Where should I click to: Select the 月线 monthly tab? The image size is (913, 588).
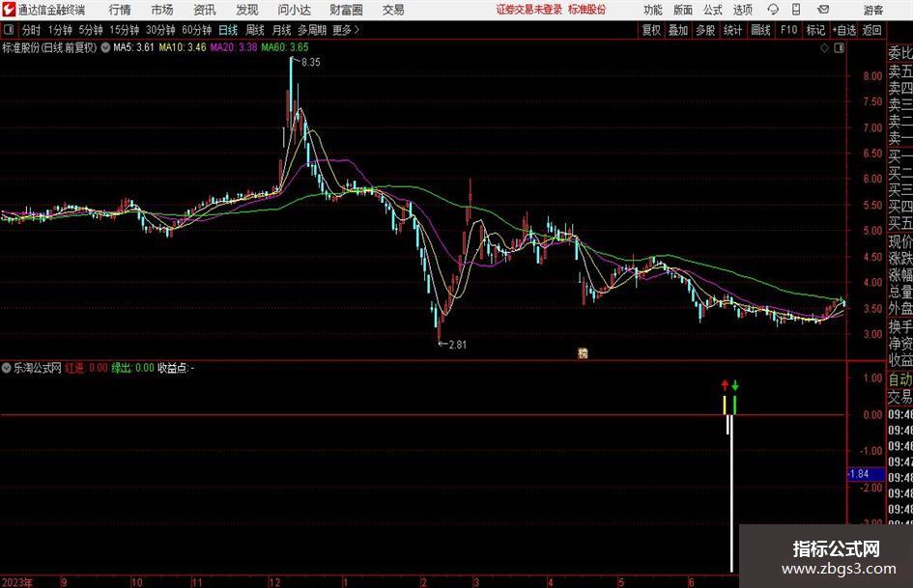[x=282, y=30]
